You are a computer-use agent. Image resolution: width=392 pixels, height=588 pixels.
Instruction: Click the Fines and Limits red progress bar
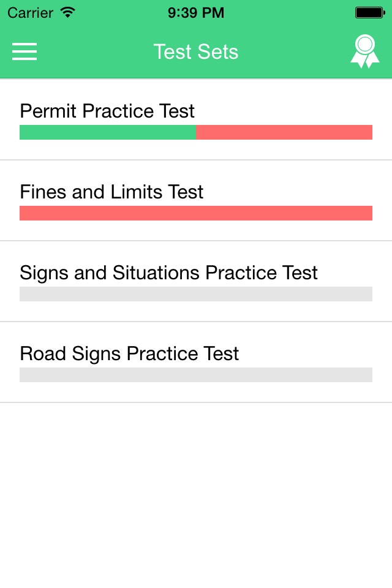coord(196,213)
